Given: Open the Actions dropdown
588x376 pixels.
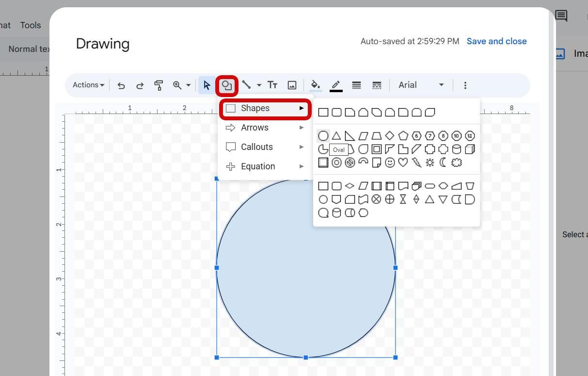Looking at the screenshot, I should point(87,85).
